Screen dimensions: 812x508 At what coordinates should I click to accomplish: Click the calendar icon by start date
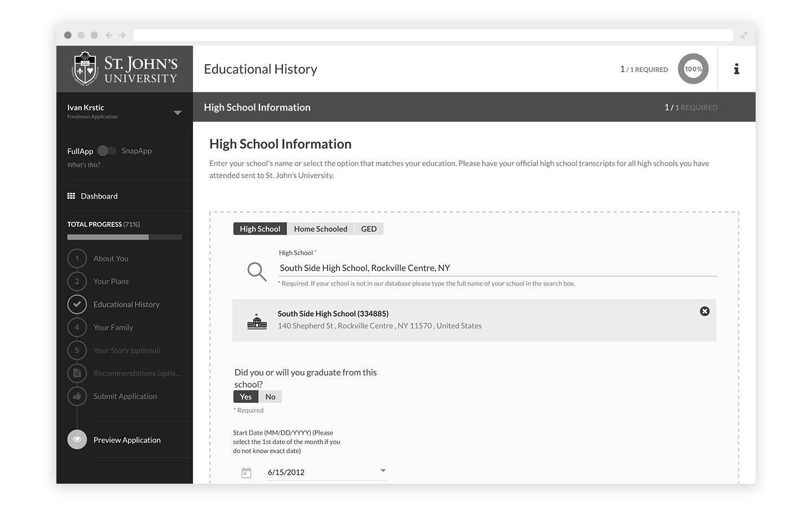point(246,473)
